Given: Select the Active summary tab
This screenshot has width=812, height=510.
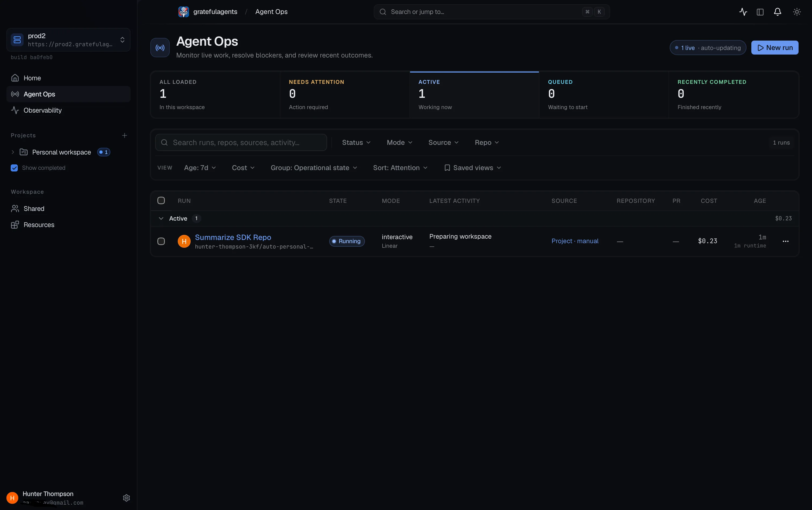Looking at the screenshot, I should click(474, 95).
